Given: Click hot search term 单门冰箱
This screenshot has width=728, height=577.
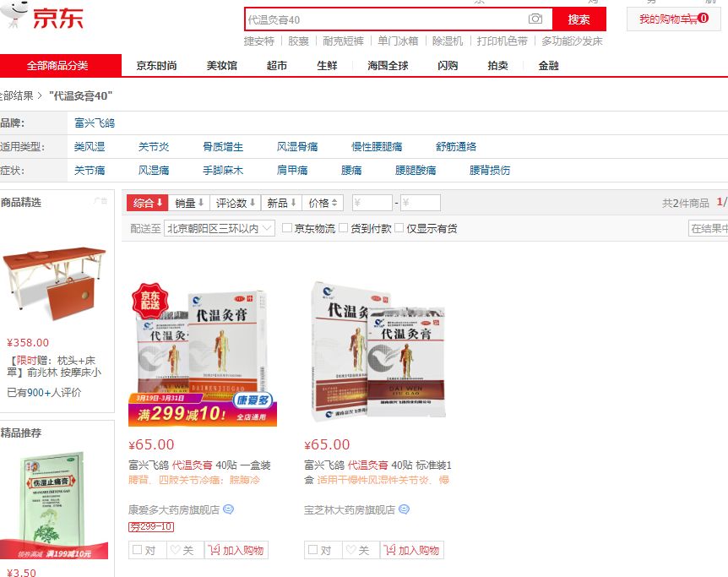Looking at the screenshot, I should 398,41.
